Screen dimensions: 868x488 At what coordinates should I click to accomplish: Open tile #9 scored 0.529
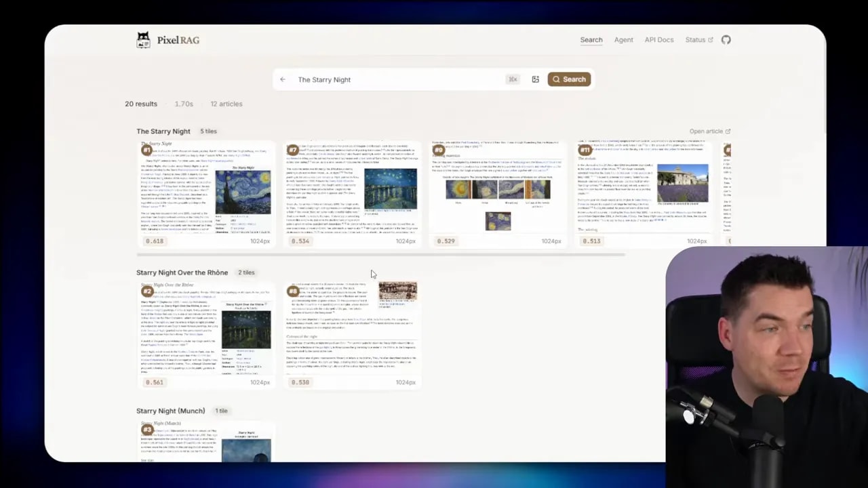pos(498,194)
